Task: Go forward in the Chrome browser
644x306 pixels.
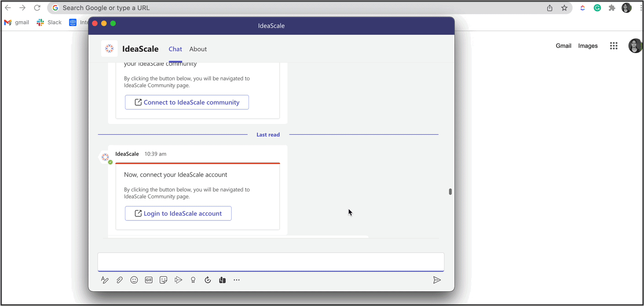Action: (22, 8)
